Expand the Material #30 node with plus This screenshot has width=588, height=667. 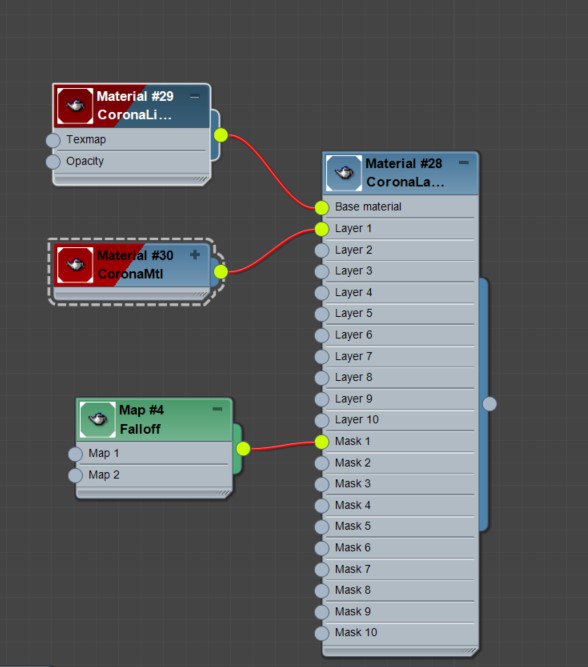195,255
